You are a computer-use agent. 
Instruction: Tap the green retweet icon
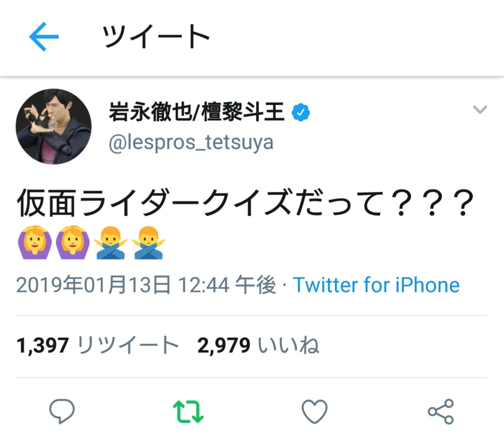[x=188, y=411]
